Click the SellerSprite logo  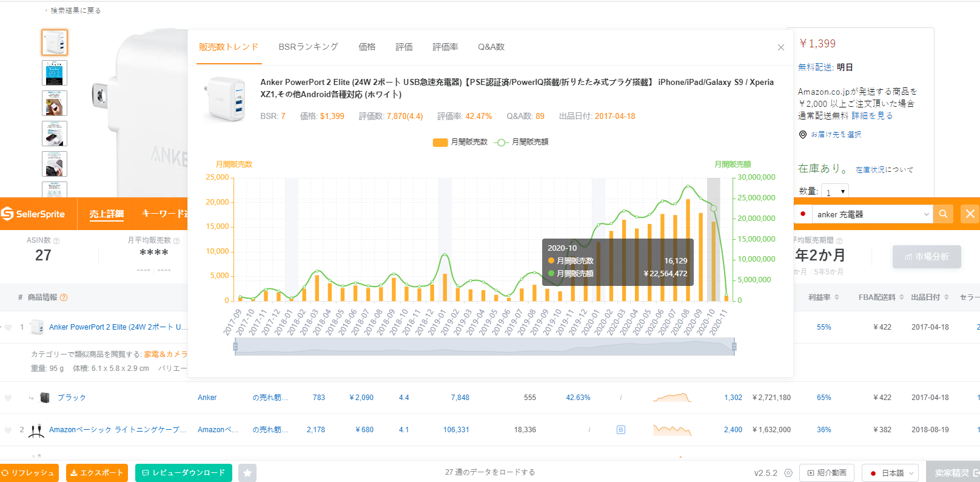pos(33,214)
